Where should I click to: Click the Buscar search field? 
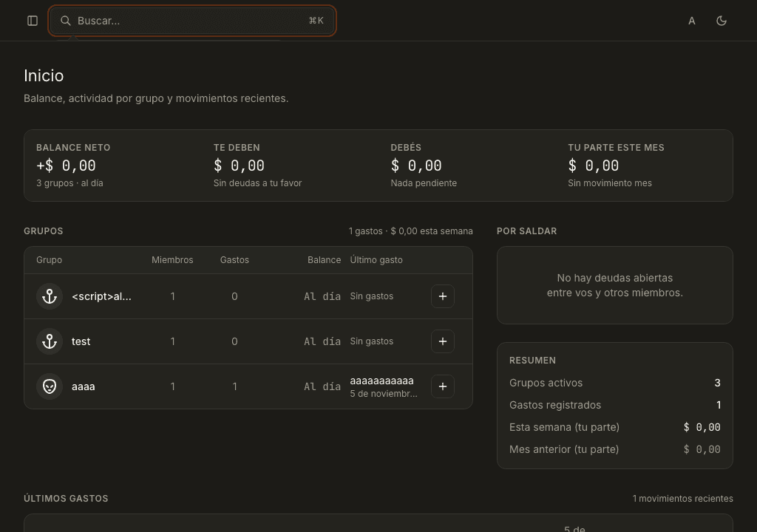pyautogui.click(x=192, y=21)
